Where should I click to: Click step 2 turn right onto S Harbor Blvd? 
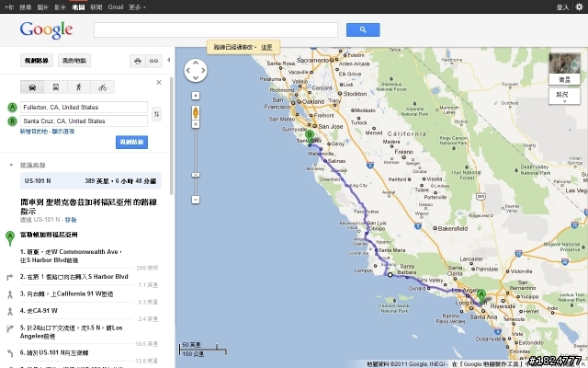pos(74,277)
